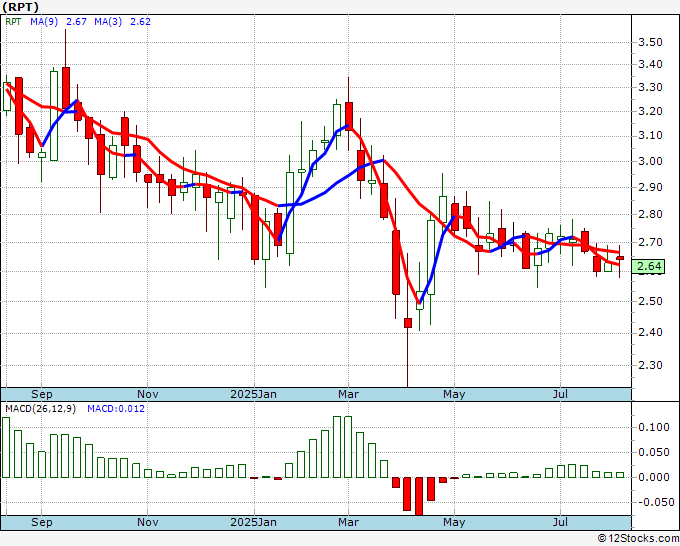Viewport: 680px width, 546px height.
Task: Select 2025Jan on the price chart time axis
Action: 253,394
